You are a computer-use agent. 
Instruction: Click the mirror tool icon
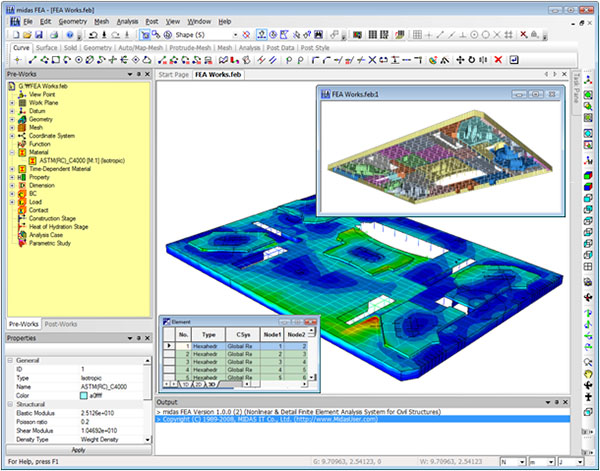(x=483, y=60)
